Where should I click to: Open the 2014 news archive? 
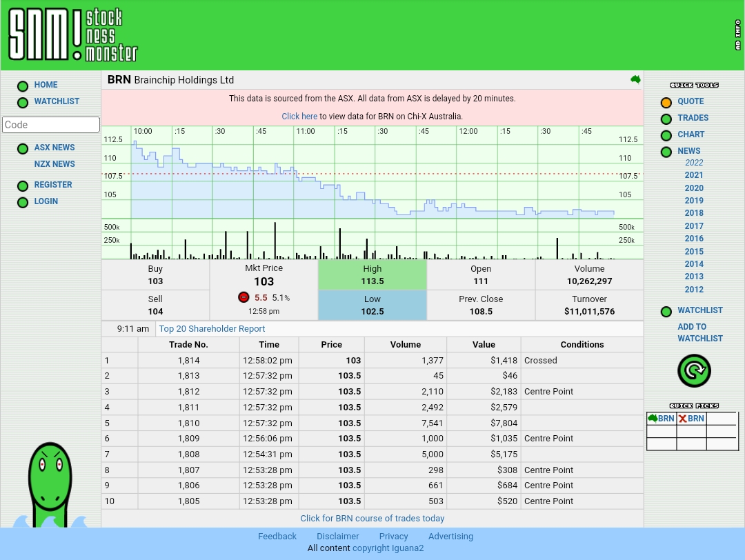tap(694, 264)
